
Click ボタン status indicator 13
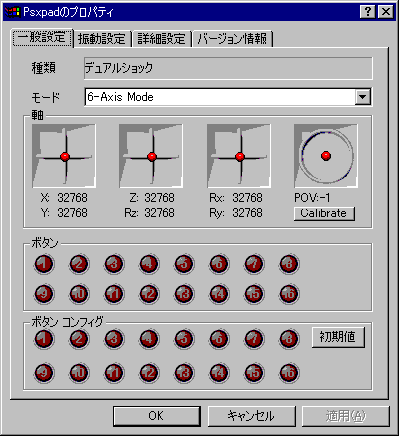click(x=184, y=294)
